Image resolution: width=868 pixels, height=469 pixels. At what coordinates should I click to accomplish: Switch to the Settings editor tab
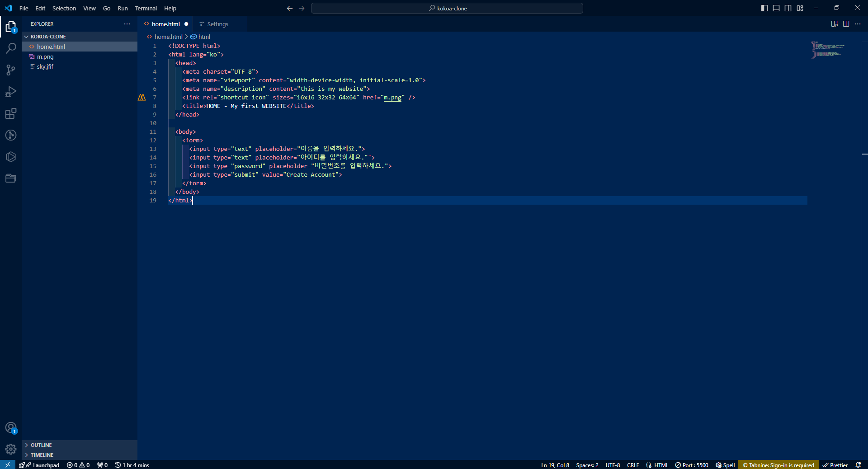click(x=218, y=24)
